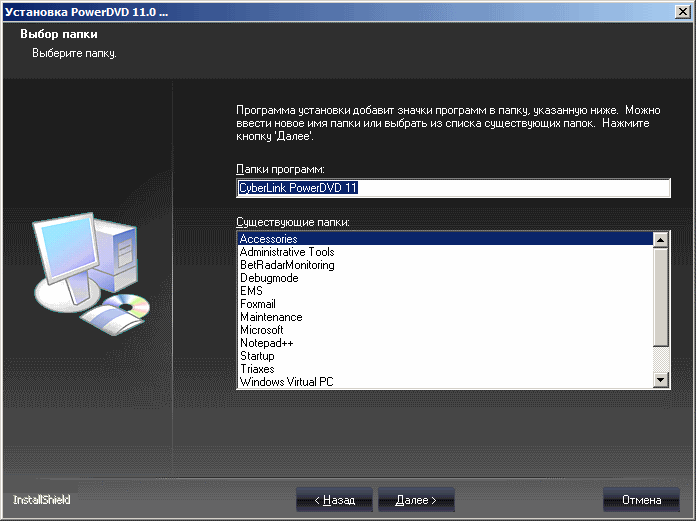The height and width of the screenshot is (521, 696).
Task: Click the folder list scrollbar thumb
Action: point(661,297)
